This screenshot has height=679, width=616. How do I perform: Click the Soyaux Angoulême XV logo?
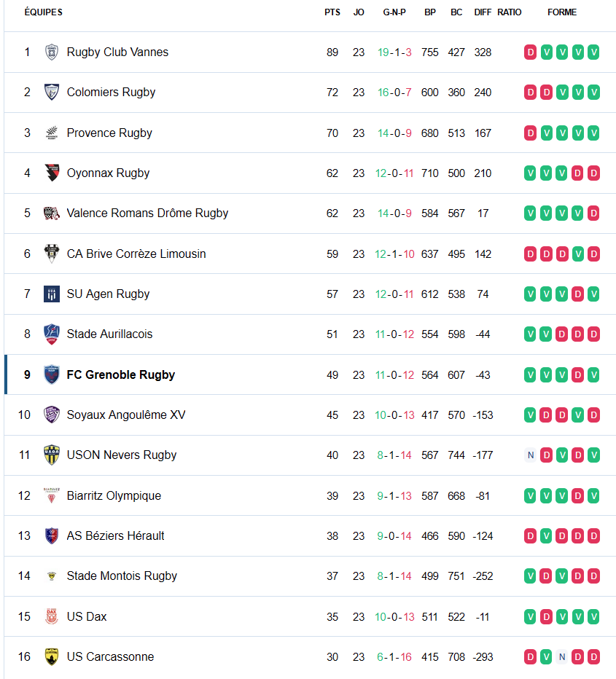coord(51,415)
